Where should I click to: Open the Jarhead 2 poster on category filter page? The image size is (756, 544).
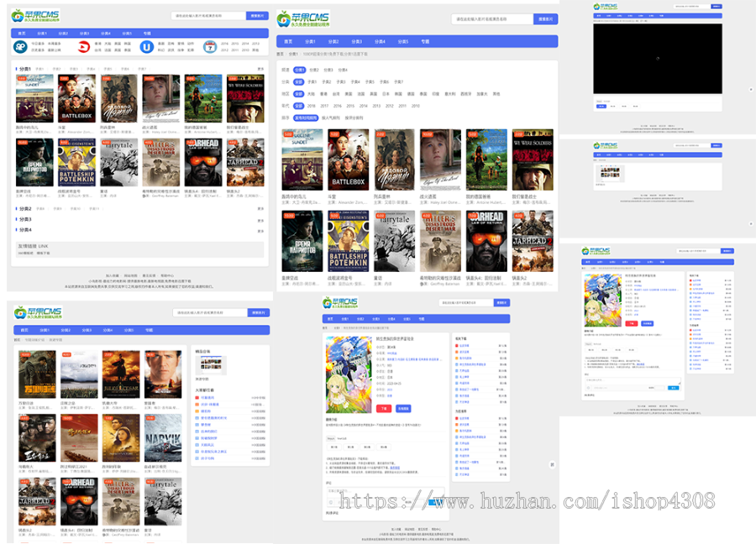pyautogui.click(x=533, y=241)
